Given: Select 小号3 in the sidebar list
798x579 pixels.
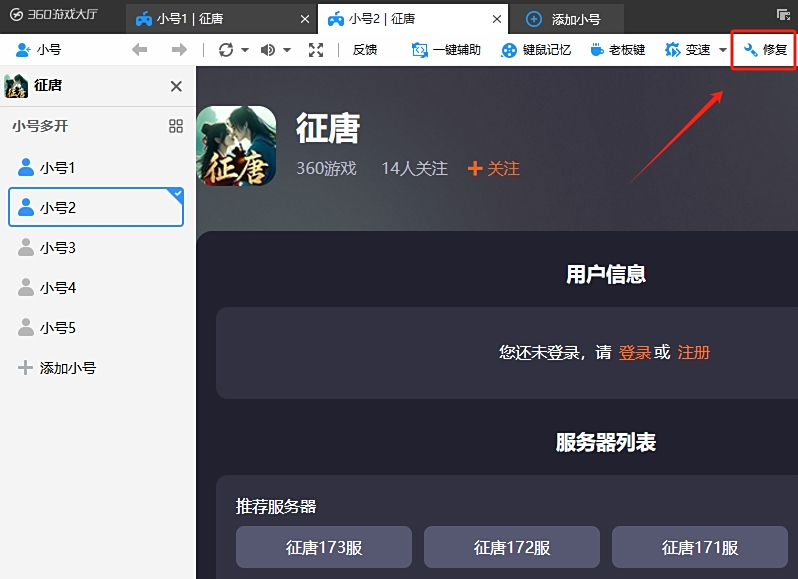Looking at the screenshot, I should pos(58,248).
